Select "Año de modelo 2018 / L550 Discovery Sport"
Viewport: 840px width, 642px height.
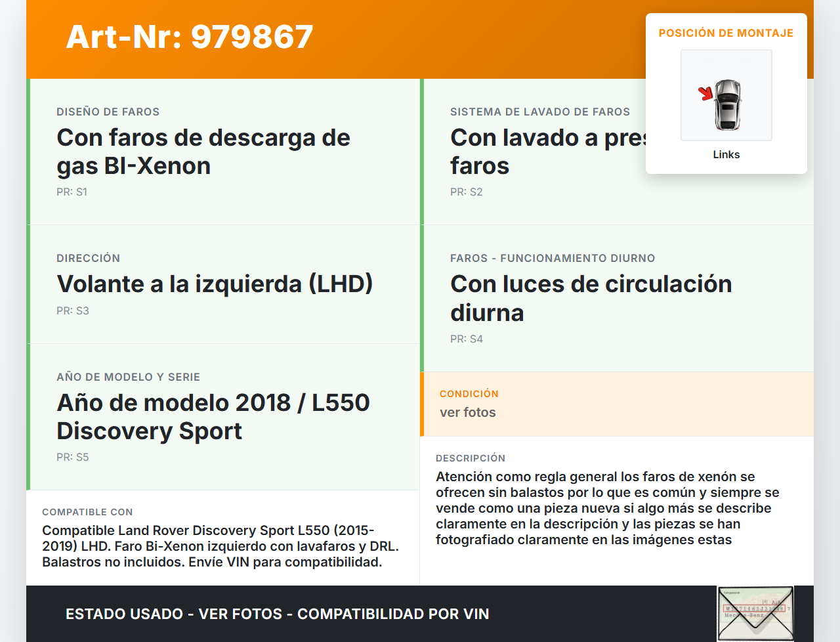coord(213,417)
